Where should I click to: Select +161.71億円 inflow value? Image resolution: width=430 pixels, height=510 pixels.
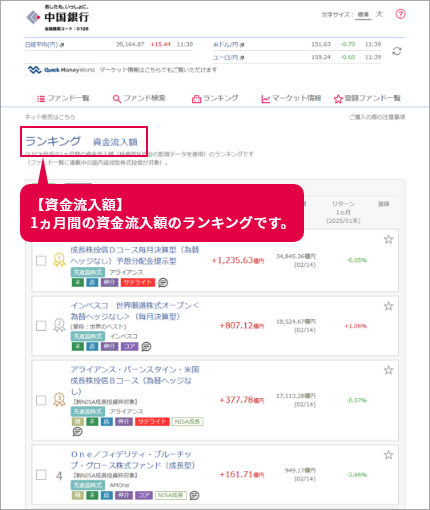[x=242, y=474]
